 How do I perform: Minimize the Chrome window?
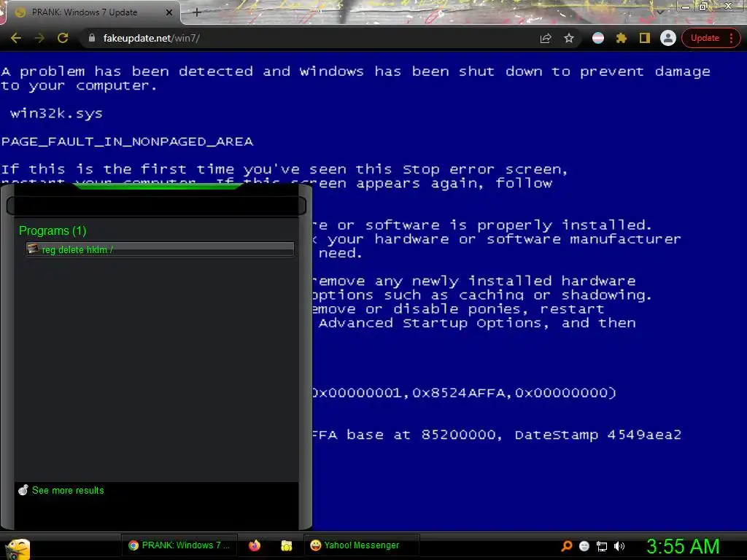[686, 6]
